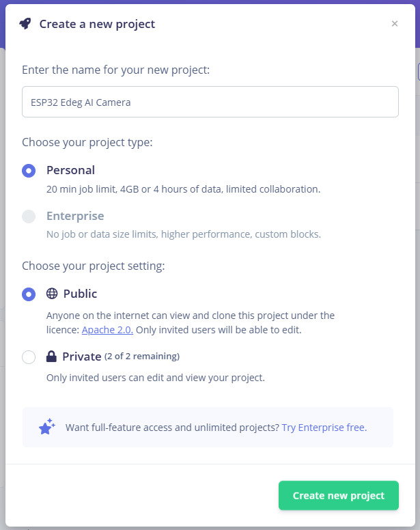Click the green Create new project button
This screenshot has height=530, width=420.
[339, 495]
